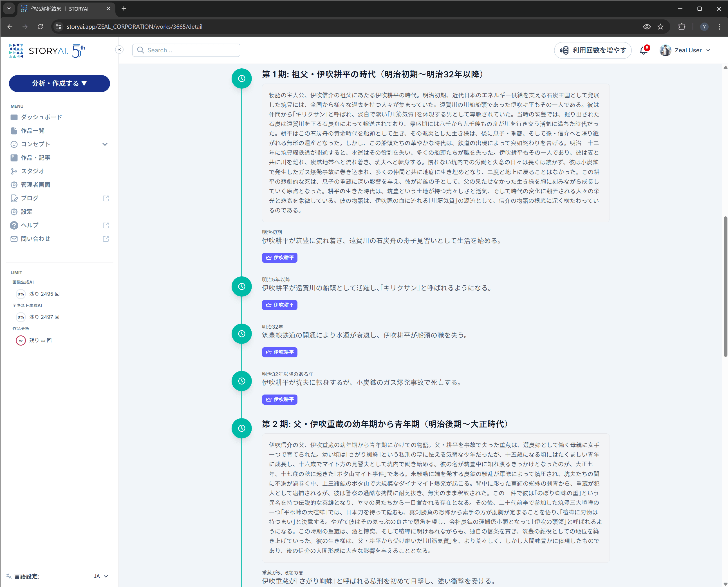Click the Zeal User avatar image

tap(665, 50)
